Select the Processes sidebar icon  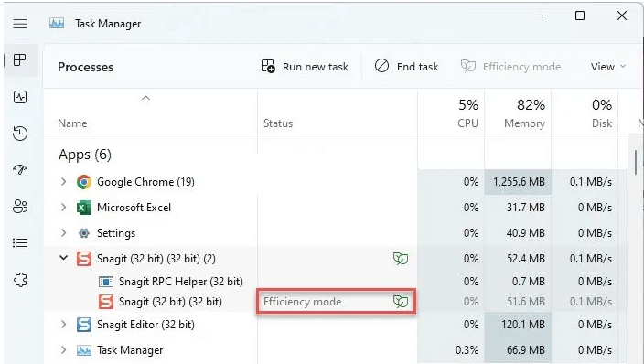(x=20, y=60)
